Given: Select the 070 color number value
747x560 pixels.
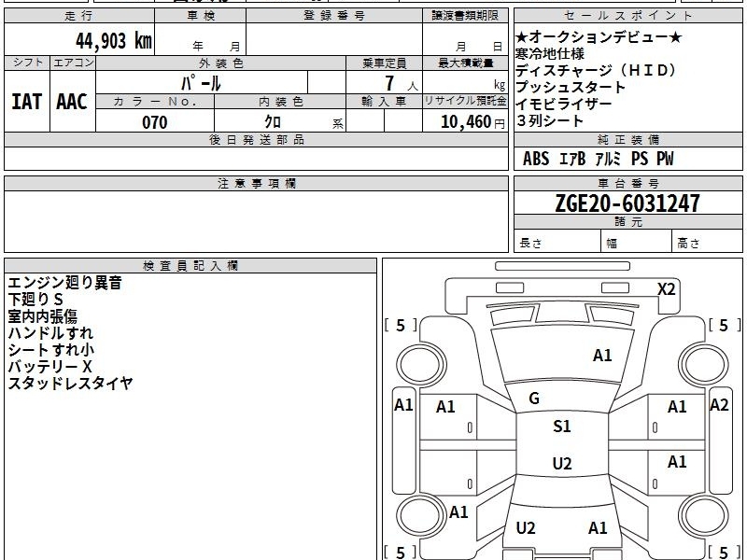Looking at the screenshot, I should 155,122.
